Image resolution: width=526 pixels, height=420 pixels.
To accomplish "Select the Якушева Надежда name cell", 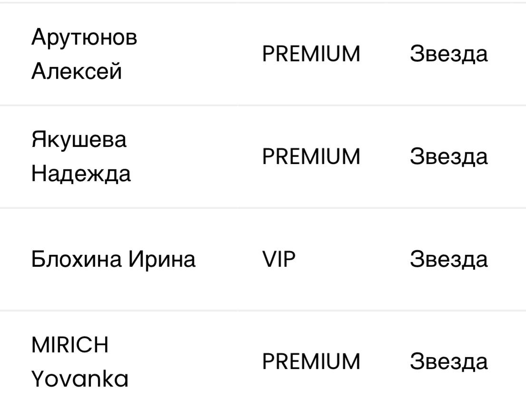I will click(x=81, y=156).
